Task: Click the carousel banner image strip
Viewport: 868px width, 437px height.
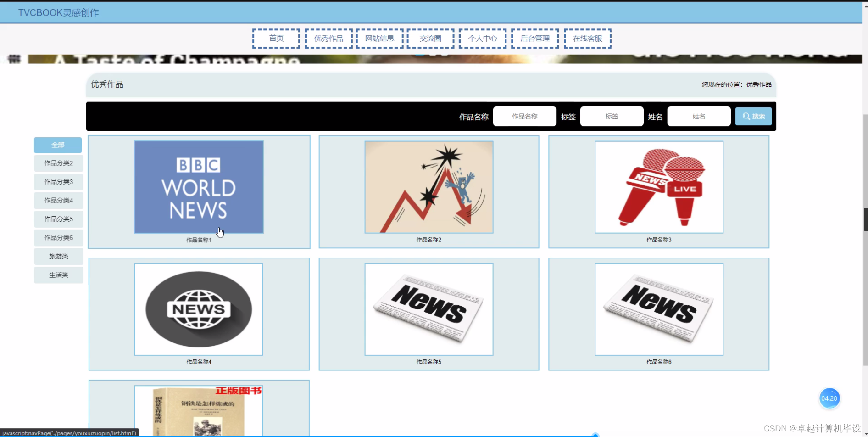Action: tap(431, 59)
